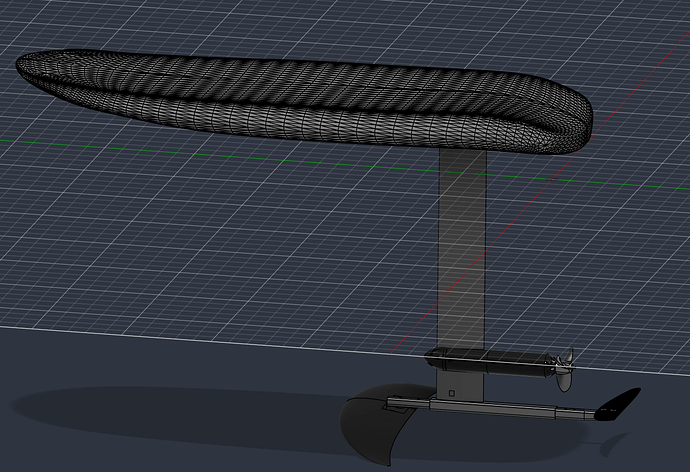Click the propeller blades behind the motor
This screenshot has height=472, width=690.
565,369
